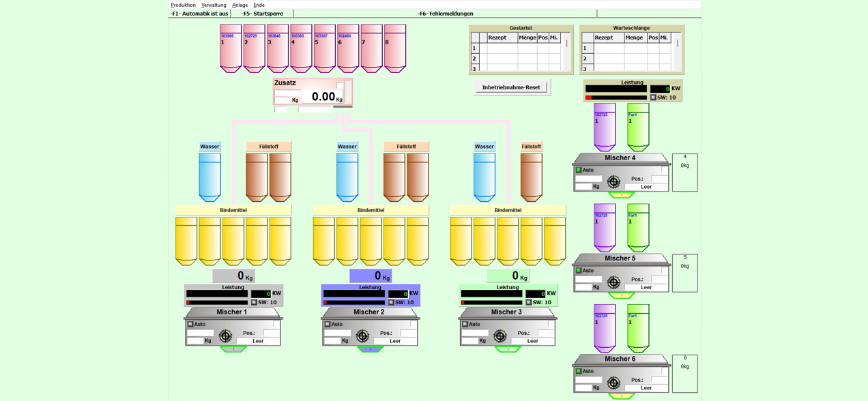Select additive silo 1 labeled 103986

pyautogui.click(x=231, y=49)
